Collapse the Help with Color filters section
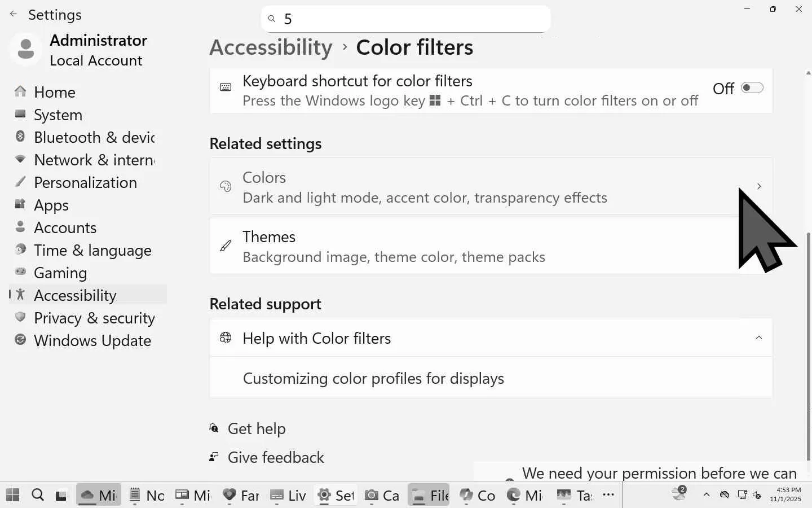The width and height of the screenshot is (812, 508). tap(758, 338)
